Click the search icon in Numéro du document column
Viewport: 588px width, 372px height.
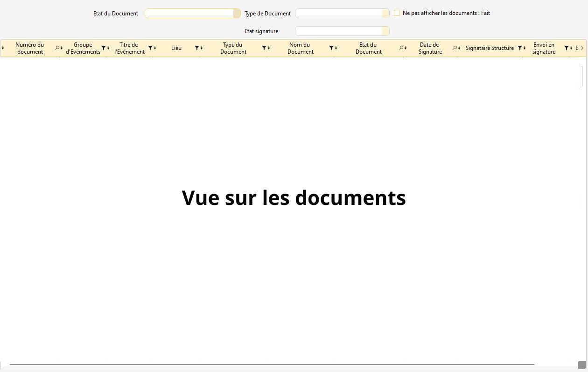pos(57,48)
